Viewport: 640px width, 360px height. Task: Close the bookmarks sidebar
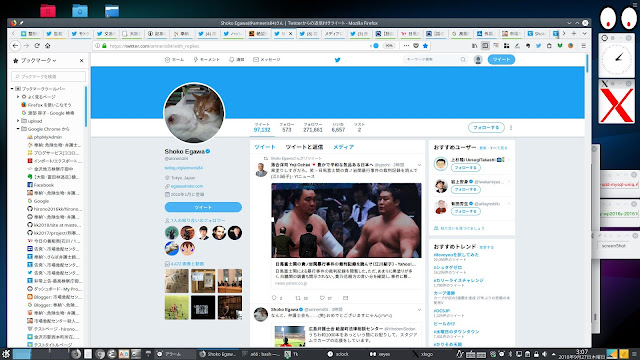pyautogui.click(x=82, y=60)
